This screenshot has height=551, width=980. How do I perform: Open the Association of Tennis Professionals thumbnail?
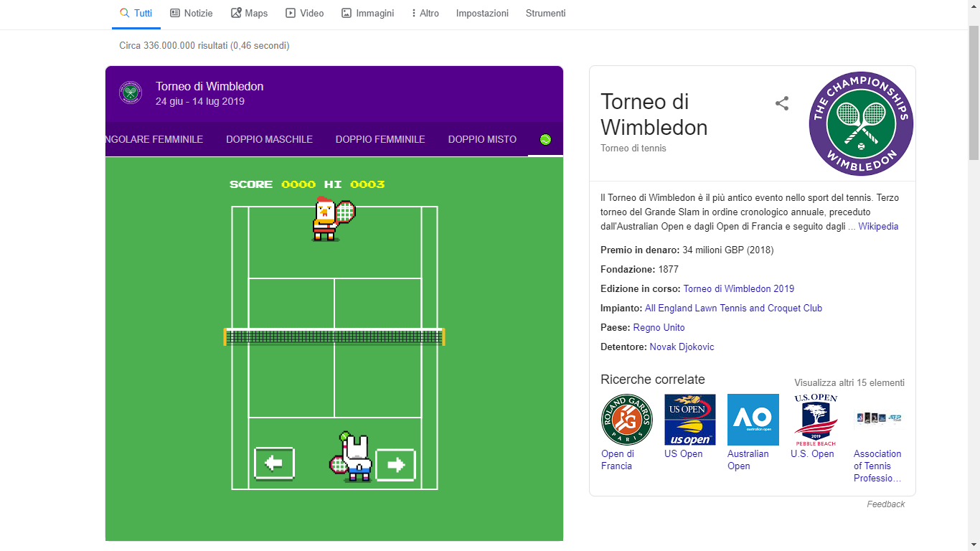pyautogui.click(x=879, y=418)
